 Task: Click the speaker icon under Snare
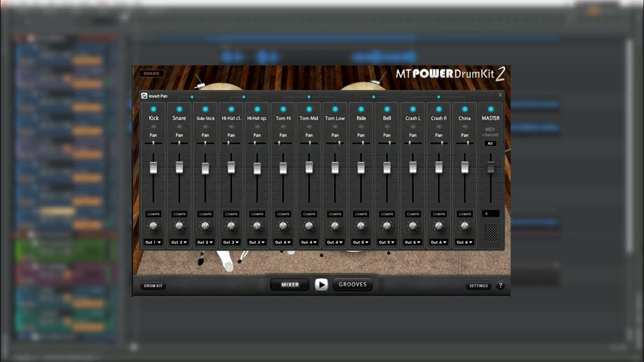coord(179,127)
